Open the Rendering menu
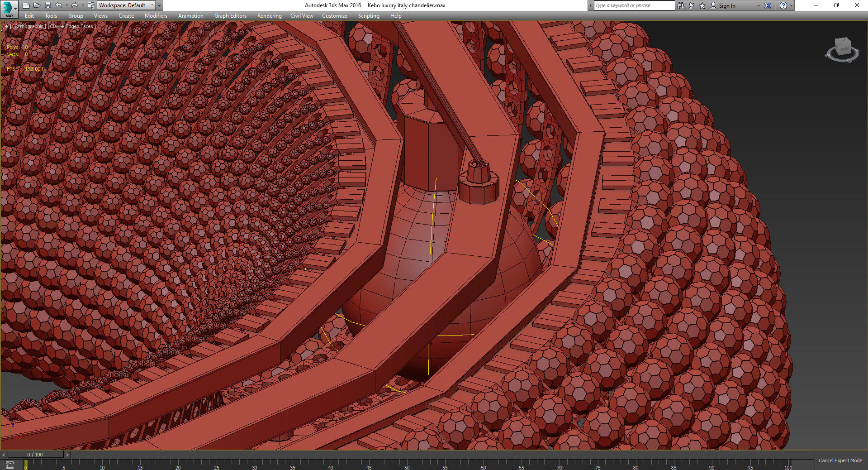Viewport: 868px width, 470px height. click(270, 16)
